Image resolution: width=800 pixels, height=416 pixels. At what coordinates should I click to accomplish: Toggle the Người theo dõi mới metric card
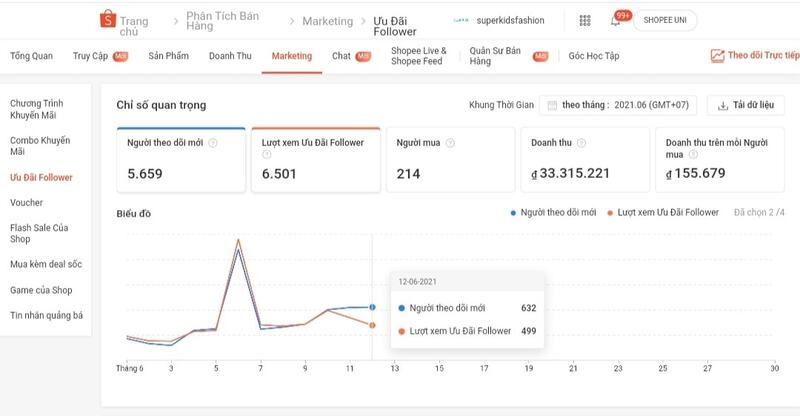(x=180, y=160)
